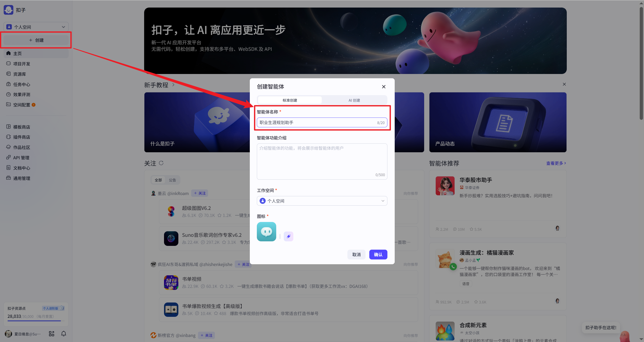Viewport: 644px width, 342px height.
Task: Follow 疯狂AI东哥&渡鸦私域
Action: click(x=243, y=264)
